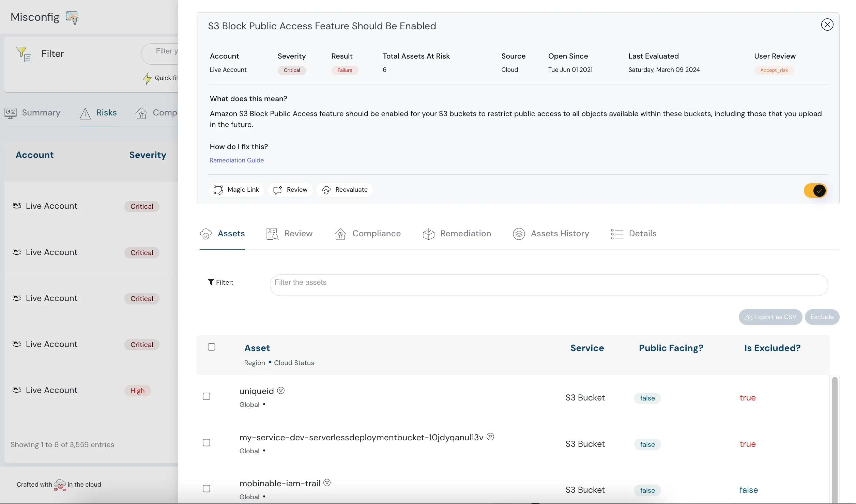Check the uniqueid asset checkbox
Viewport: 856px width, 504px height.
(x=207, y=396)
